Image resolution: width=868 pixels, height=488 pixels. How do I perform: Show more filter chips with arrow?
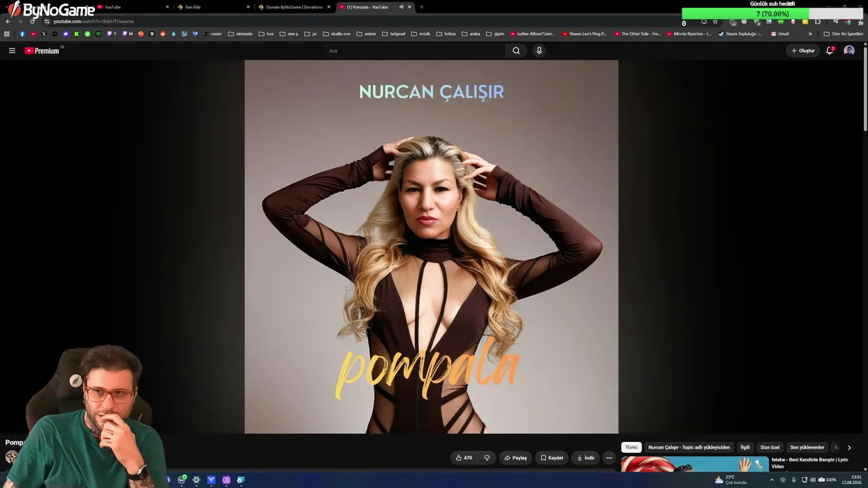click(849, 447)
